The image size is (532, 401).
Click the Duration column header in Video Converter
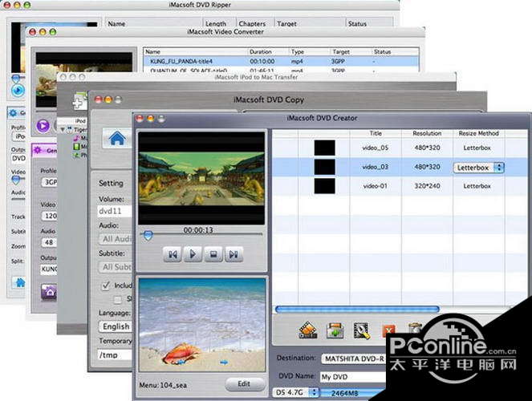pyautogui.click(x=260, y=52)
